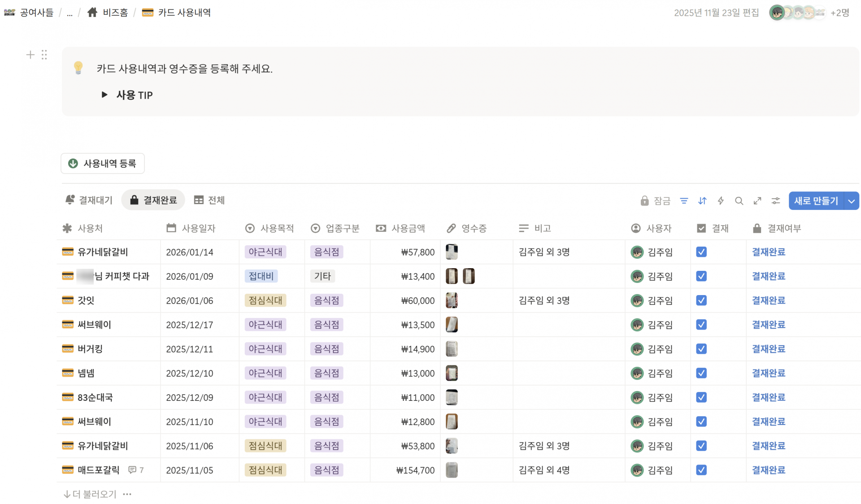Click the 비즈홈 home icon in breadcrumb
Image resolution: width=861 pixels, height=504 pixels.
(x=92, y=12)
